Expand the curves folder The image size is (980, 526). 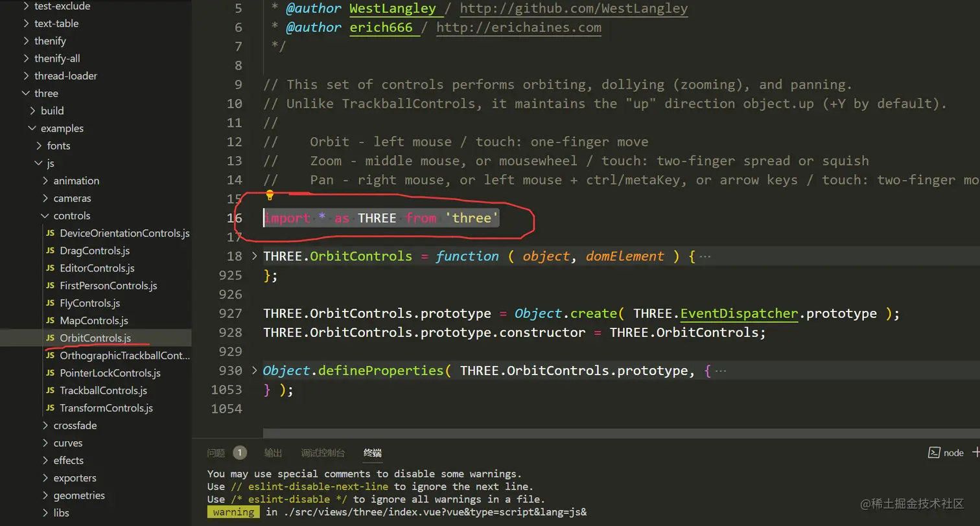[45, 443]
